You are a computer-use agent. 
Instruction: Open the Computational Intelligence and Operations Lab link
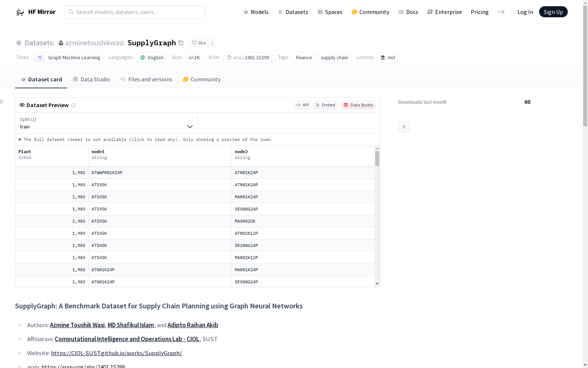pos(127,339)
